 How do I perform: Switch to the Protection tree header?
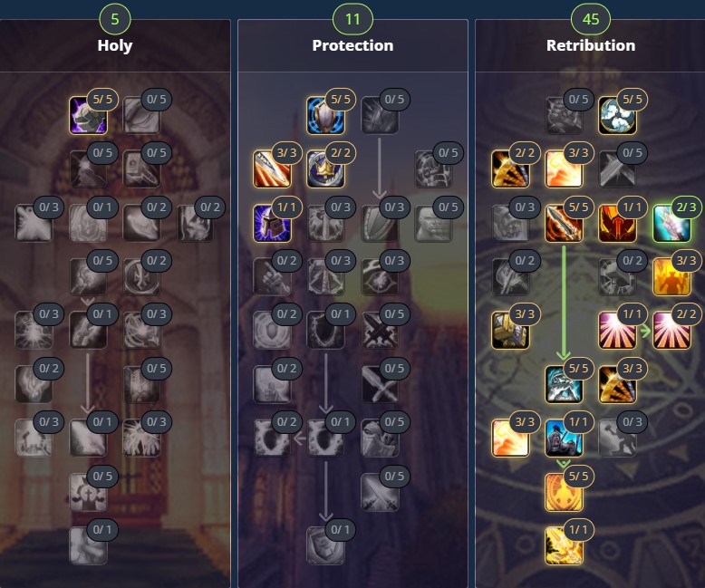[352, 45]
